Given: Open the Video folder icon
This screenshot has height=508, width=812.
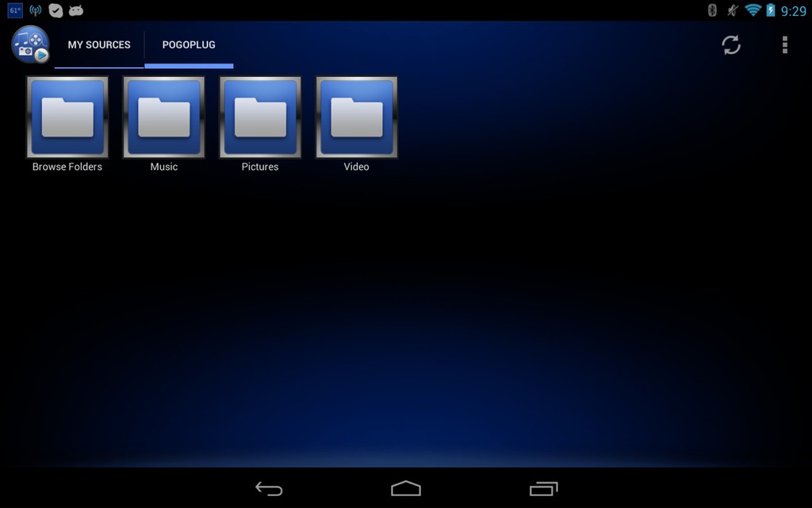Looking at the screenshot, I should pos(356,117).
